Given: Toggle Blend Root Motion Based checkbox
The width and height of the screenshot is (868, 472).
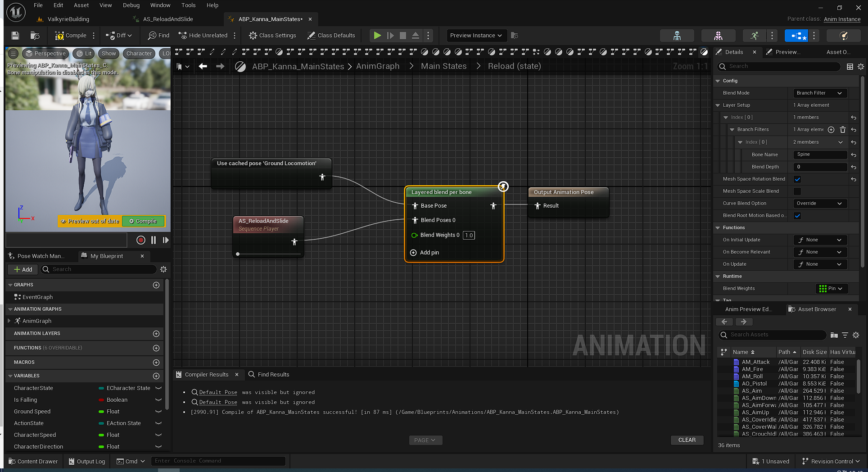Looking at the screenshot, I should 797,216.
